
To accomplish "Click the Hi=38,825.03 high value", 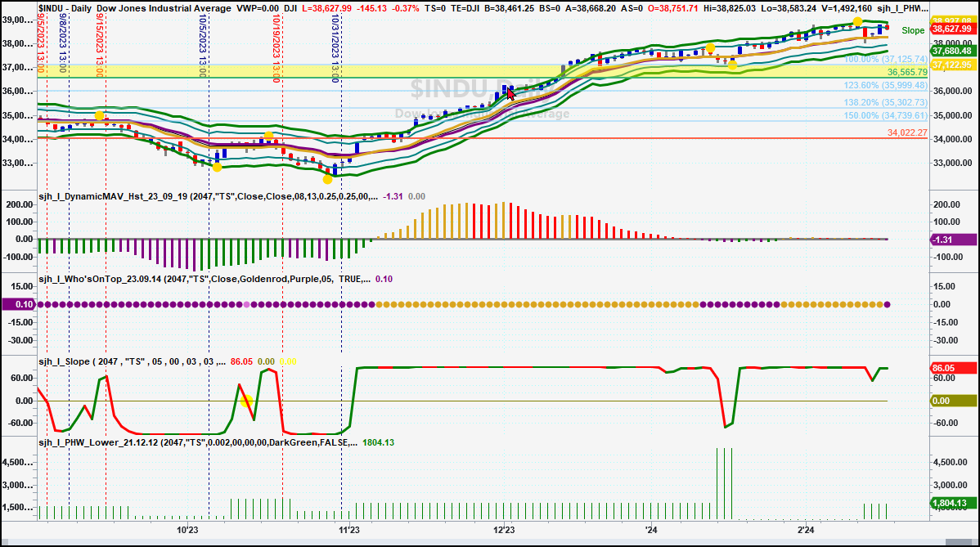I will tap(730, 9).
